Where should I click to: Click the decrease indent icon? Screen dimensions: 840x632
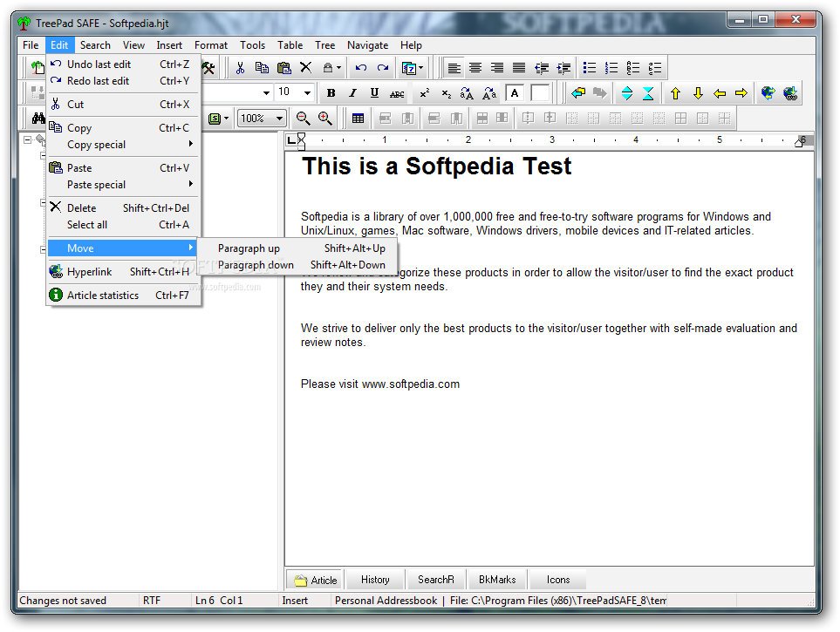(x=542, y=68)
